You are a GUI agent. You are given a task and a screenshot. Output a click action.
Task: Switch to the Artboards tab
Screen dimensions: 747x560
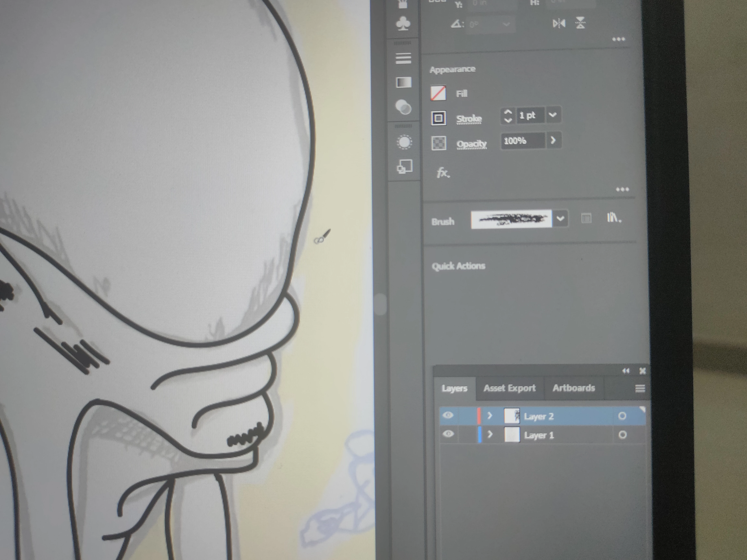tap(573, 388)
